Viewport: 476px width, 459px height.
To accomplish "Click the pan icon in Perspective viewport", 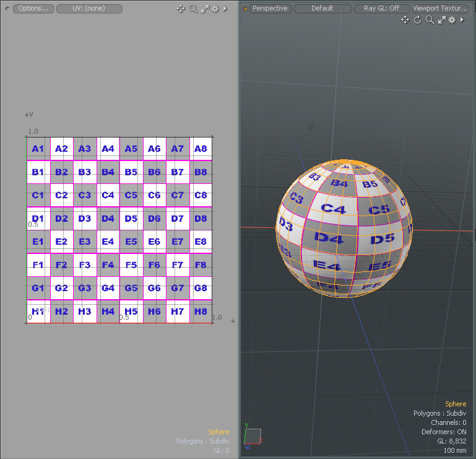I will 405,20.
